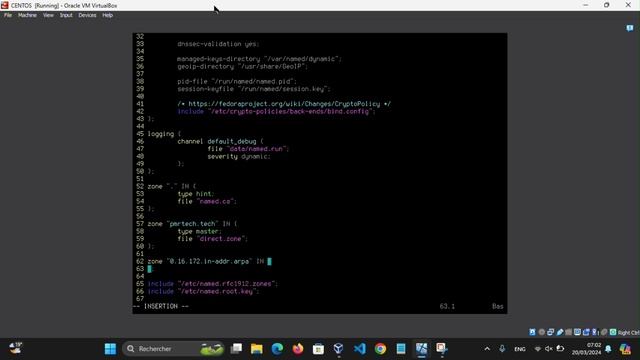Click the muted volume tray icon
Image resolution: width=640 pixels, height=360 pixels.
point(549,349)
